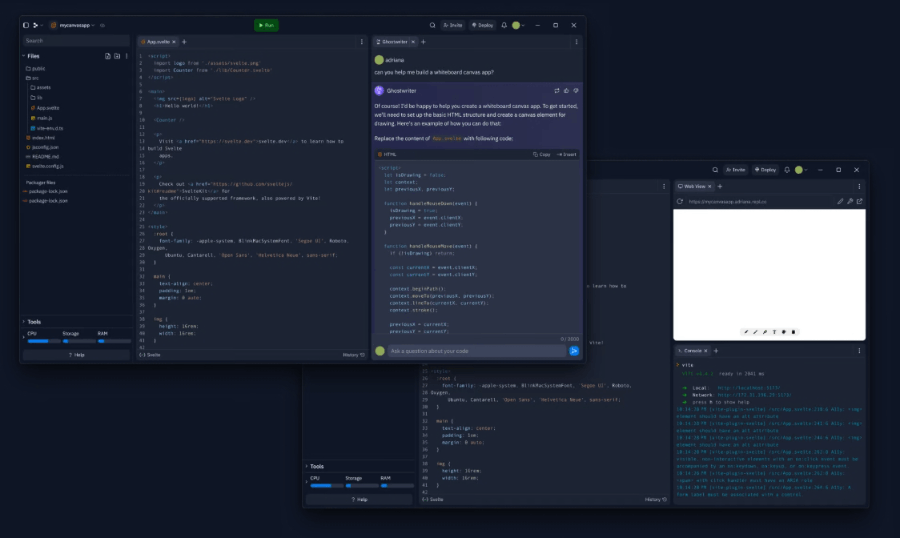Click the Web View URL address field

(x=761, y=202)
